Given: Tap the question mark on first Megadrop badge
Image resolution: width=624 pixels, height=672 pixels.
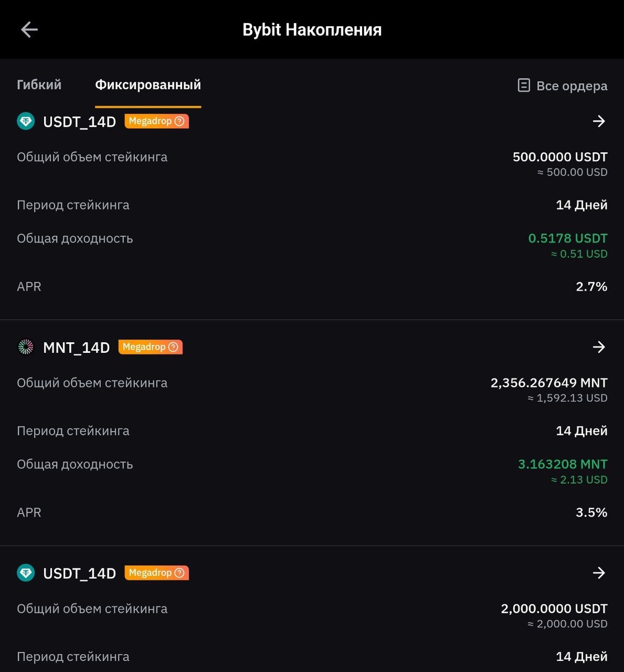Looking at the screenshot, I should (180, 121).
